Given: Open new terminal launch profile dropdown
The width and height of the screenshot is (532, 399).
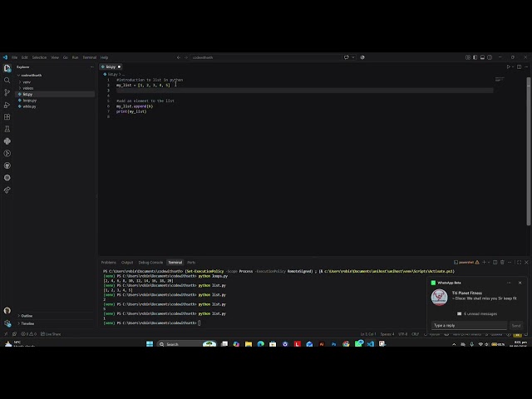Looking at the screenshot, I should point(489,263).
